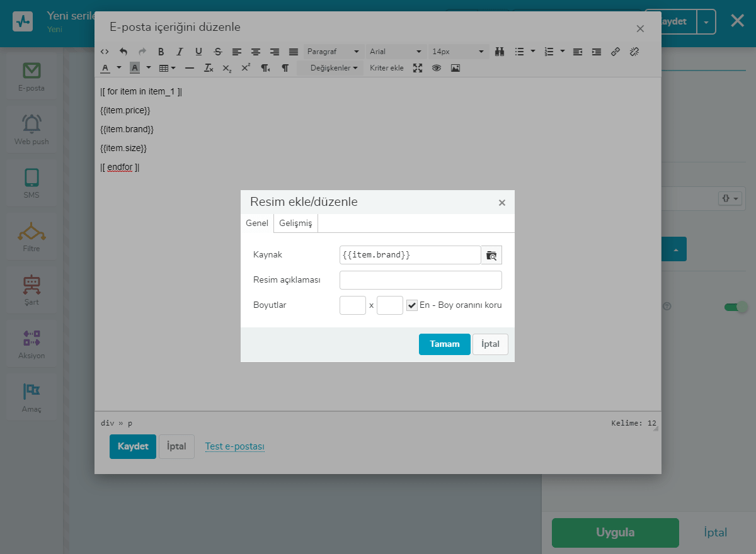Select Aksiyon in left sidebar
The image size is (756, 554).
(31, 344)
